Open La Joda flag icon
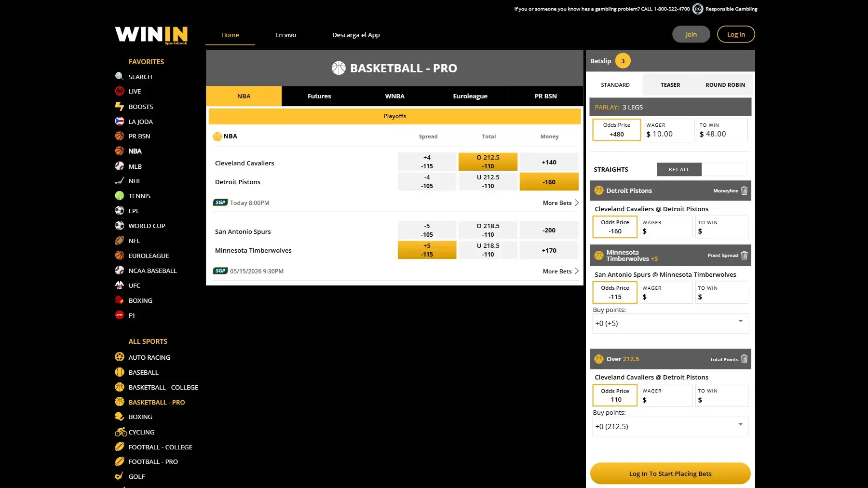The width and height of the screenshot is (868, 488). click(120, 121)
